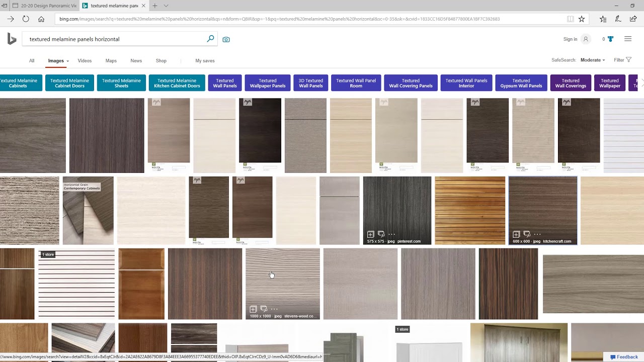Open the favorites hub icon
644x362 pixels.
603,19
